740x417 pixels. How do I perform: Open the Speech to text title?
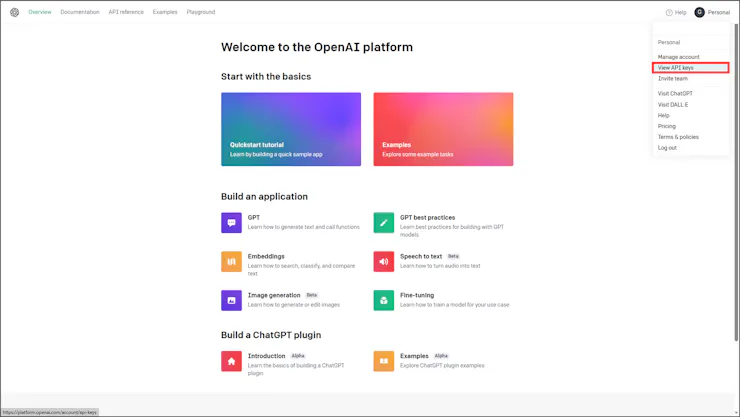pyautogui.click(x=421, y=256)
